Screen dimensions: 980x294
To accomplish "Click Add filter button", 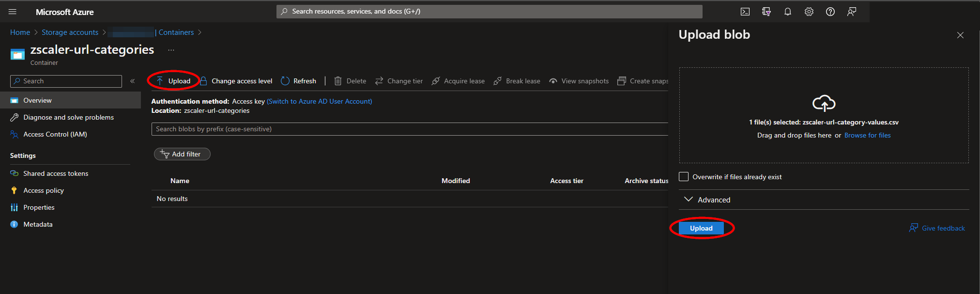I will coord(182,154).
